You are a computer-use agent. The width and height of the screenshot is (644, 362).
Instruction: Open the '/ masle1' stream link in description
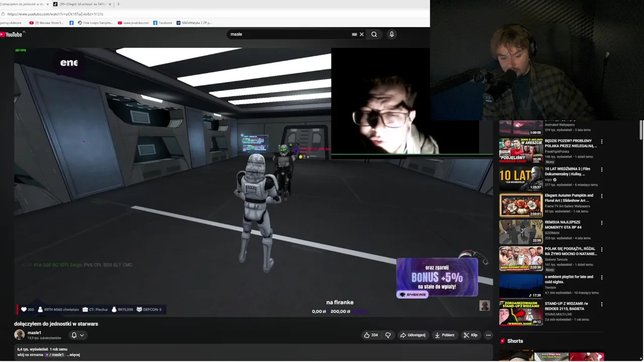point(54,355)
